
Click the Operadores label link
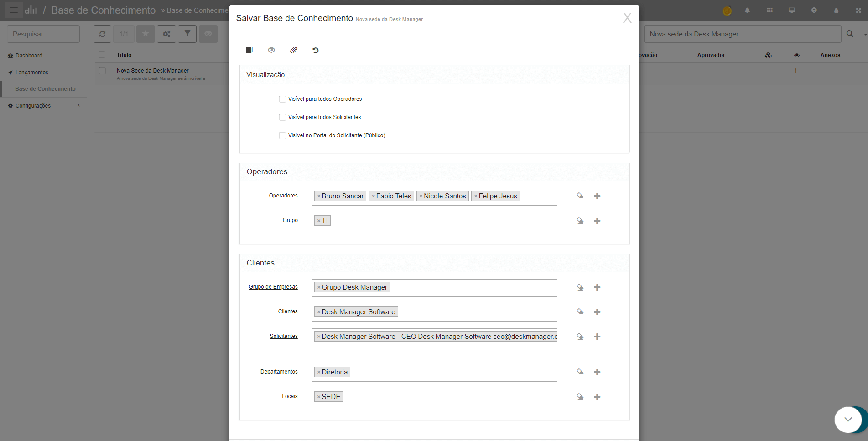coord(283,196)
